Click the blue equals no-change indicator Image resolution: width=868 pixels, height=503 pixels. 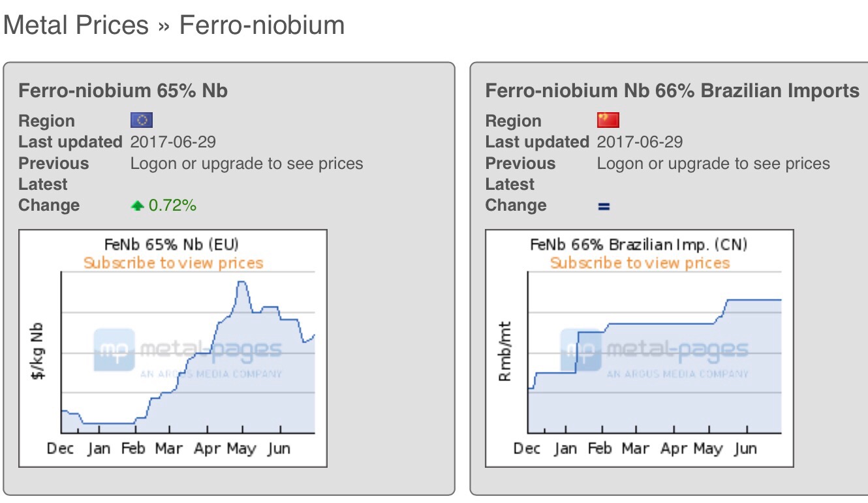[x=604, y=206]
